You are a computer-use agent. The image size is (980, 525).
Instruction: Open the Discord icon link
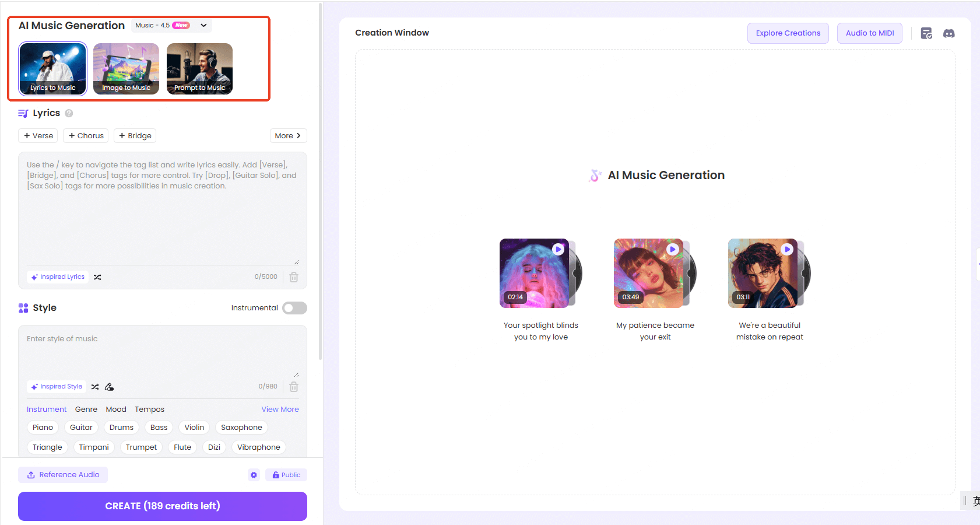coord(949,33)
